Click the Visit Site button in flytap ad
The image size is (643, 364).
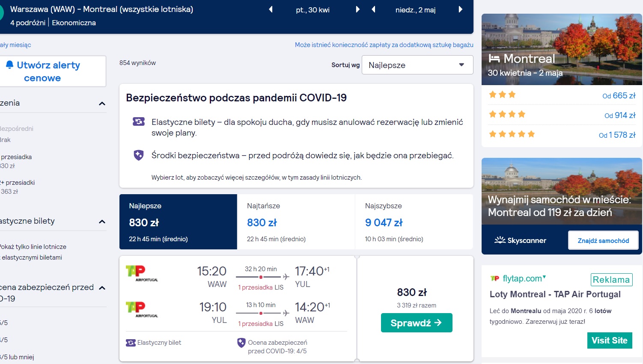click(x=610, y=340)
